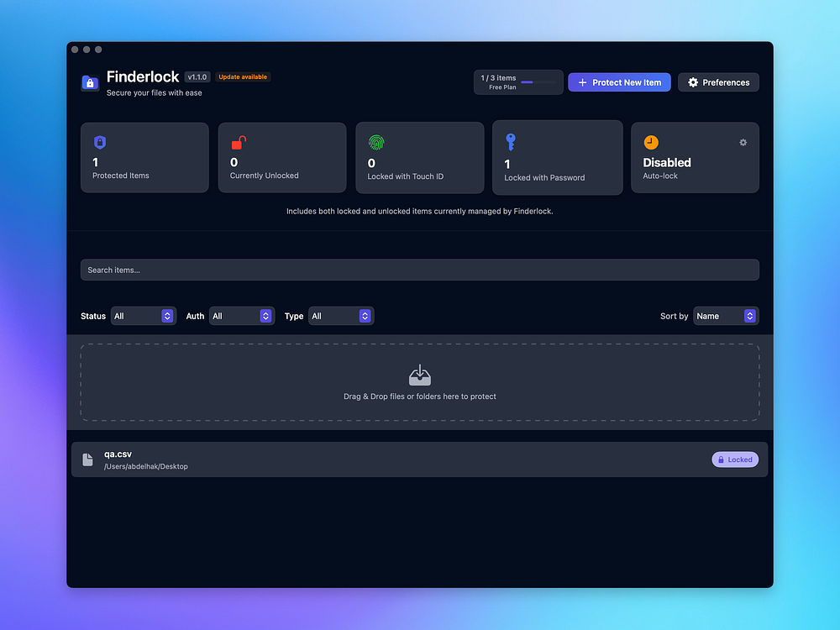Click the drag and drop inbox tray icon
840x630 pixels.
pyautogui.click(x=419, y=375)
